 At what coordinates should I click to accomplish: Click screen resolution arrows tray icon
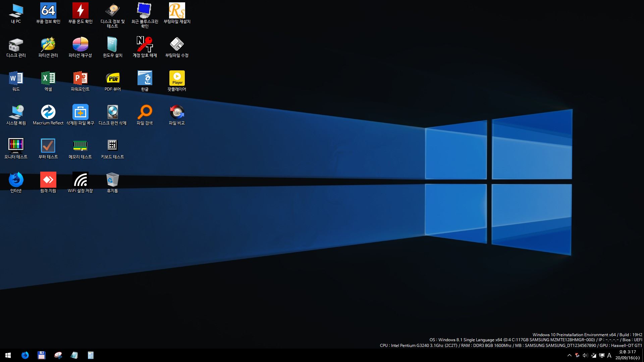pyautogui.click(x=593, y=355)
